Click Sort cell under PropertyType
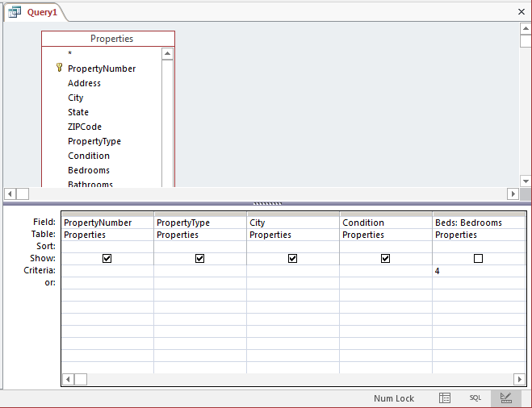Viewport: 532px width, 408px height. 200,247
